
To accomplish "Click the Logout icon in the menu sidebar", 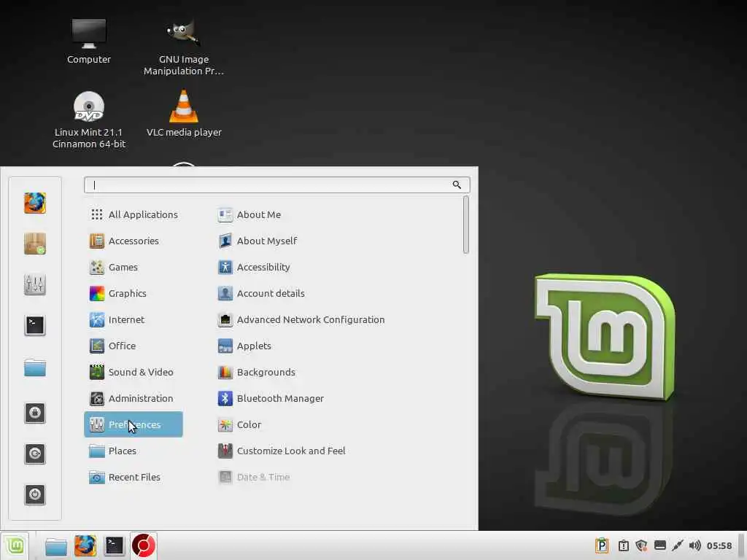I will click(x=35, y=454).
